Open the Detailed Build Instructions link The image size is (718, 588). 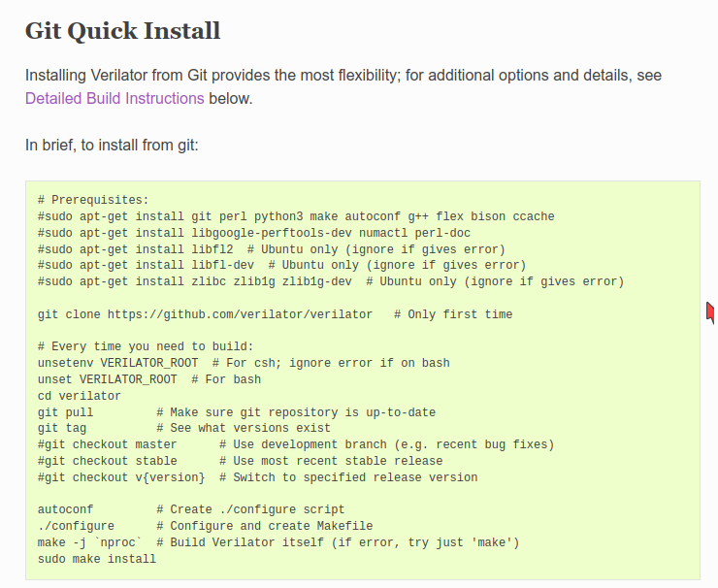click(x=114, y=98)
